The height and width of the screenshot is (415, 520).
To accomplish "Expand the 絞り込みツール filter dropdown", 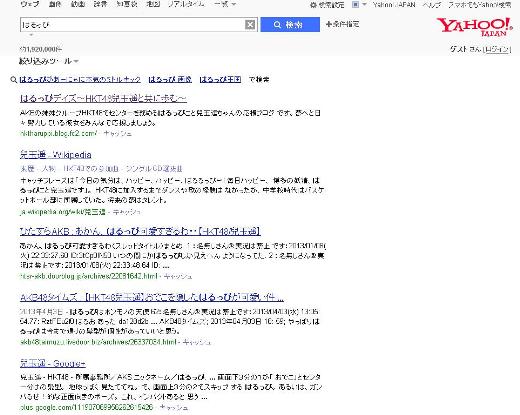I will point(49,61).
